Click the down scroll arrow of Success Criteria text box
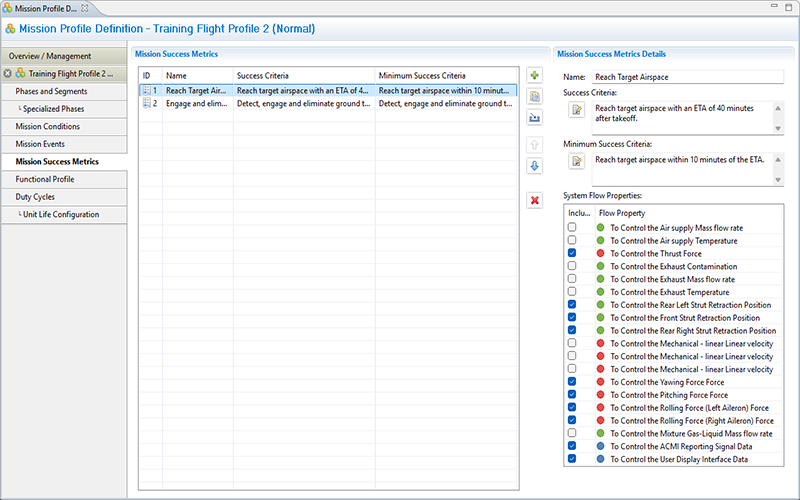Viewport: 800px width, 500px height. 778,129
